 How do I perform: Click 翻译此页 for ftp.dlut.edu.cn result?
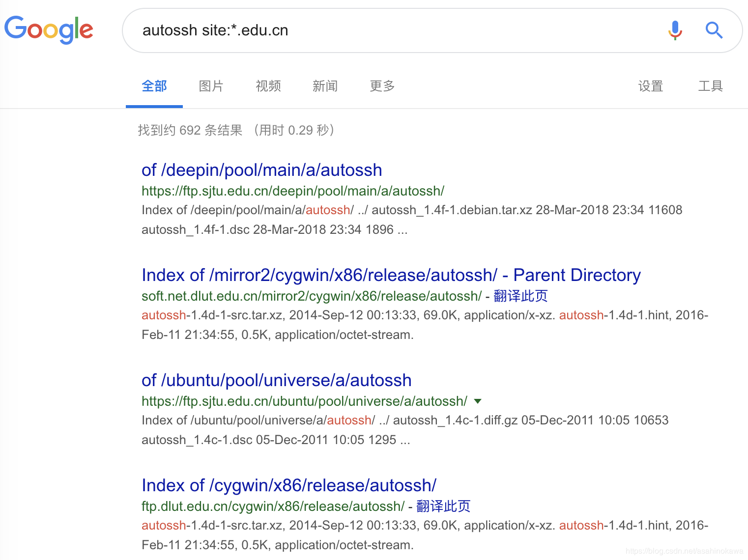coord(443,506)
